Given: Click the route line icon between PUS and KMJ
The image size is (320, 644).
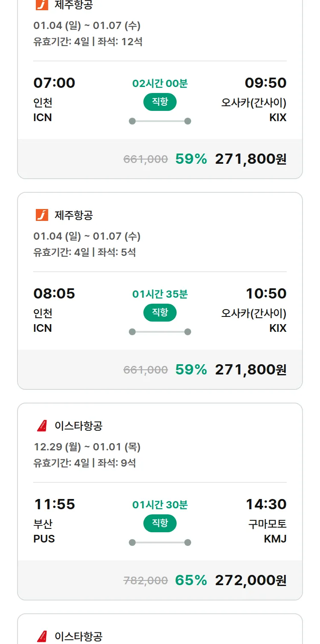Looking at the screenshot, I should (x=160, y=542).
